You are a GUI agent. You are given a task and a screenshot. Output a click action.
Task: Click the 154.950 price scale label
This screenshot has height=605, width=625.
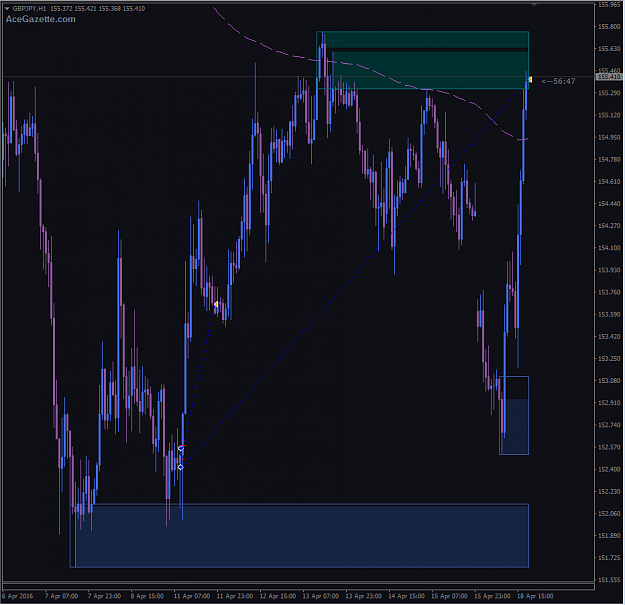click(609, 137)
